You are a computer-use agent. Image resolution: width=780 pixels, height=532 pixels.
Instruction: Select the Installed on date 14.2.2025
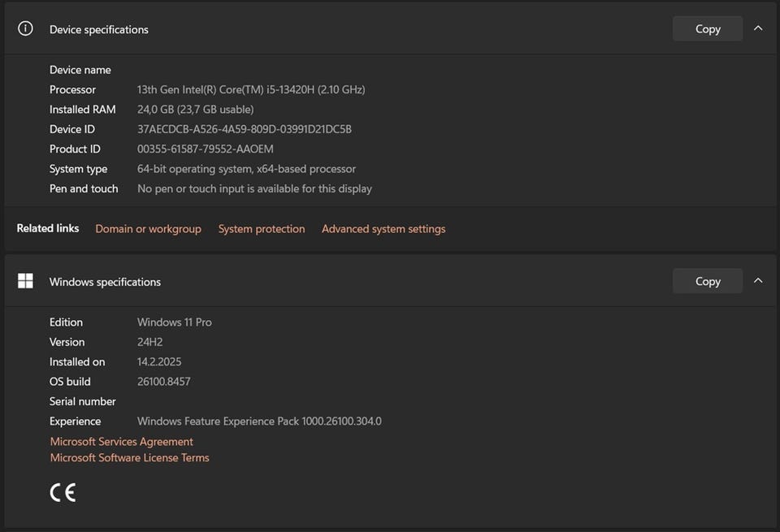click(159, 362)
